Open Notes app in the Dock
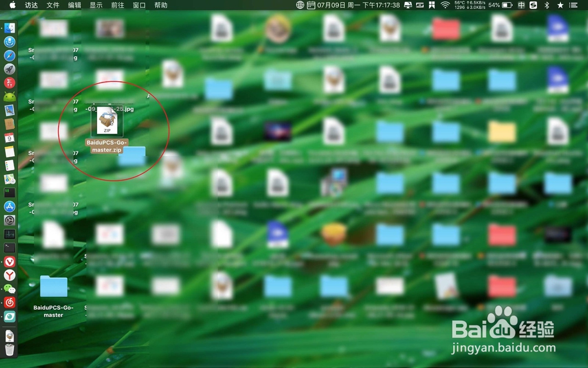 coord(9,152)
